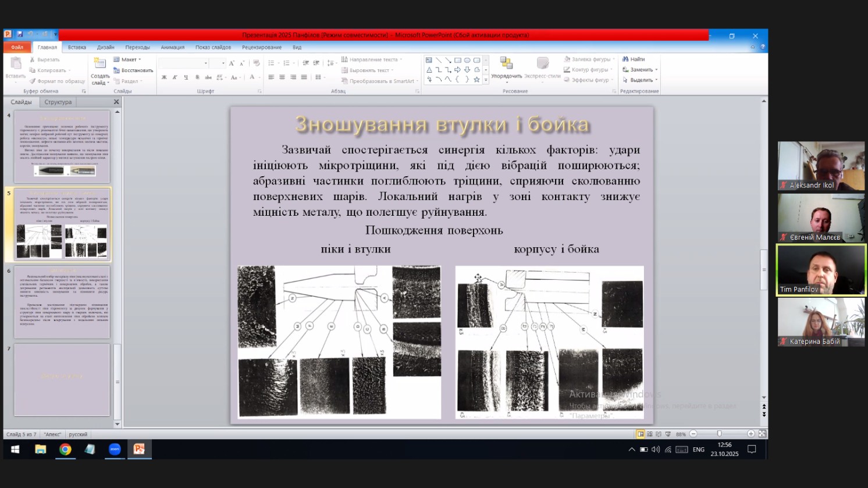The image size is (868, 488).
Task: Open the font name combo box
Action: click(x=183, y=63)
